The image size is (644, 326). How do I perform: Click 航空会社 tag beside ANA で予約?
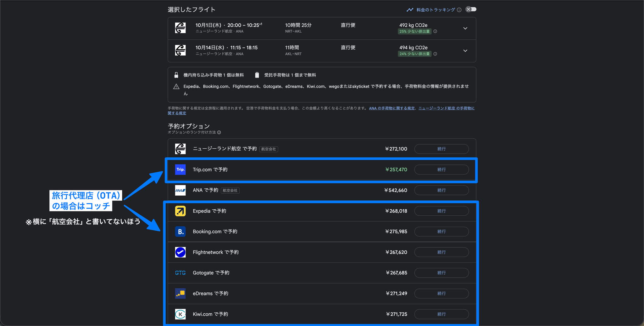230,191
